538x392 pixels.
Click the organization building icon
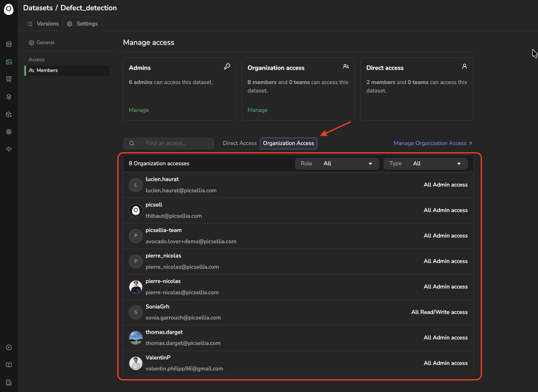pyautogui.click(x=9, y=383)
